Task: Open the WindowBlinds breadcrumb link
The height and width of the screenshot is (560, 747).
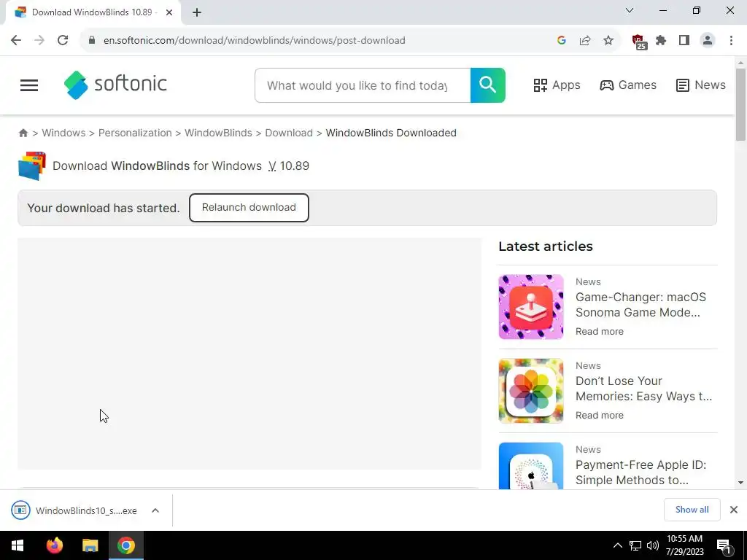Action: 218,133
